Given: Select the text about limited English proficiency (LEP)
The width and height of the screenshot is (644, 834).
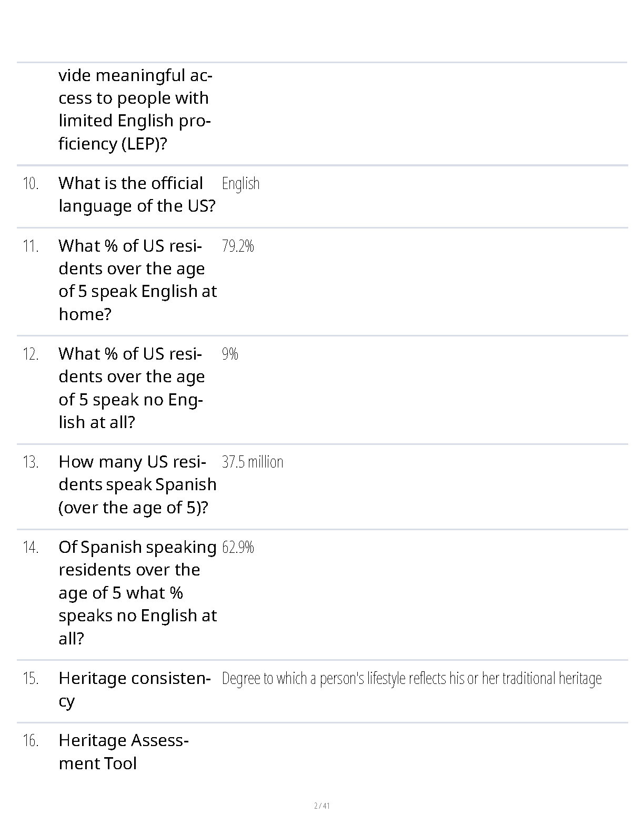Looking at the screenshot, I should point(135,110).
